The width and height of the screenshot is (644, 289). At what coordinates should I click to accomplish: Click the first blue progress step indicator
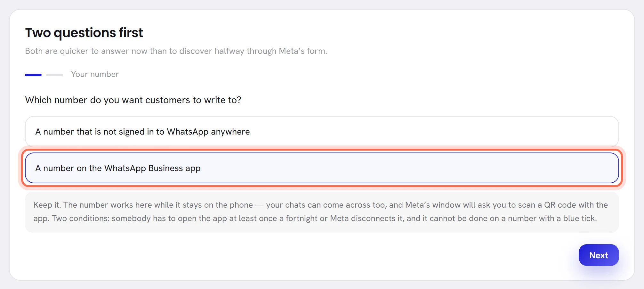33,75
